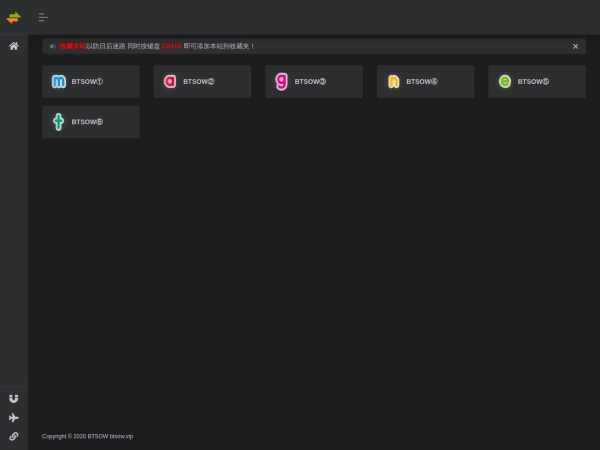Screen dimensions: 600x450
Task: Dismiss the bookmark notice banner
Action: coord(575,46)
